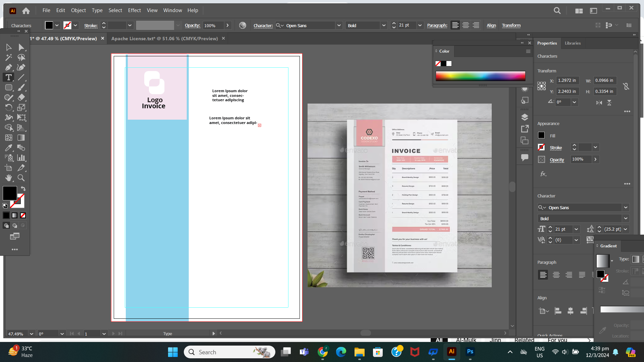Click the Align link in control bar

491,25
